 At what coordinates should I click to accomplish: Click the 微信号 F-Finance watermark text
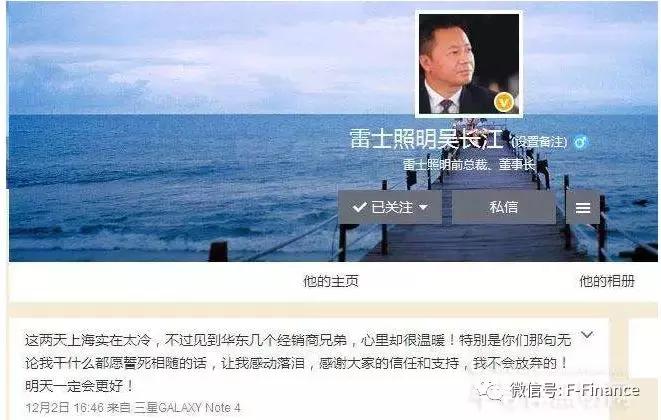(575, 390)
